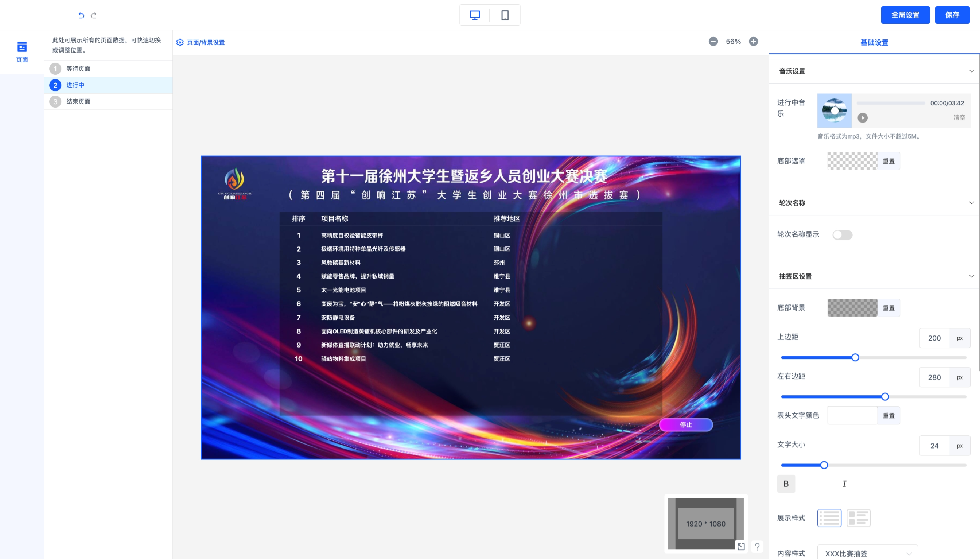Reset the 底部遮罩 color
980x559 pixels.
(x=888, y=161)
